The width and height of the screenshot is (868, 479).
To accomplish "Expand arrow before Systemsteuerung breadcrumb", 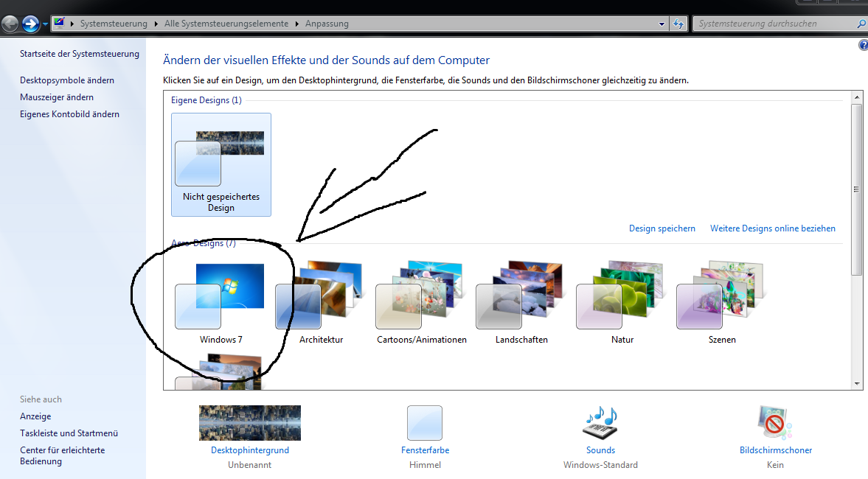I will (x=72, y=24).
